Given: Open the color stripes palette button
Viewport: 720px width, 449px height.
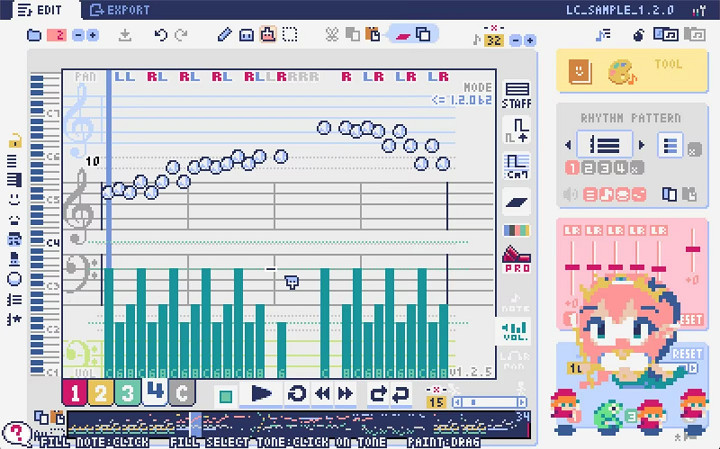Looking at the screenshot, I should tap(517, 230).
